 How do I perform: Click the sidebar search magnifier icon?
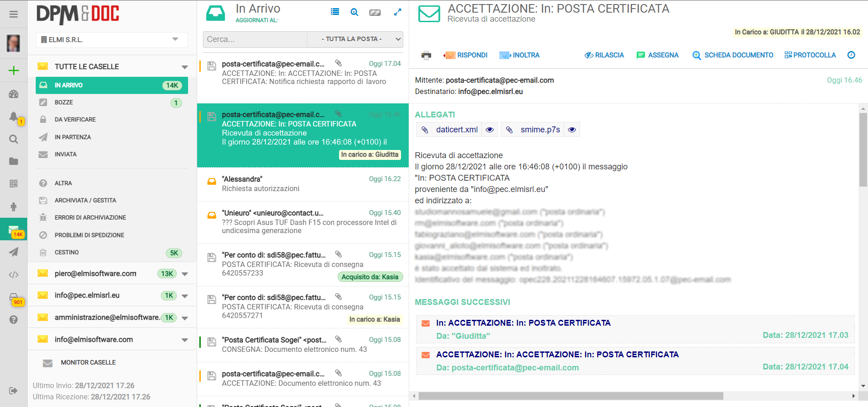(x=14, y=139)
